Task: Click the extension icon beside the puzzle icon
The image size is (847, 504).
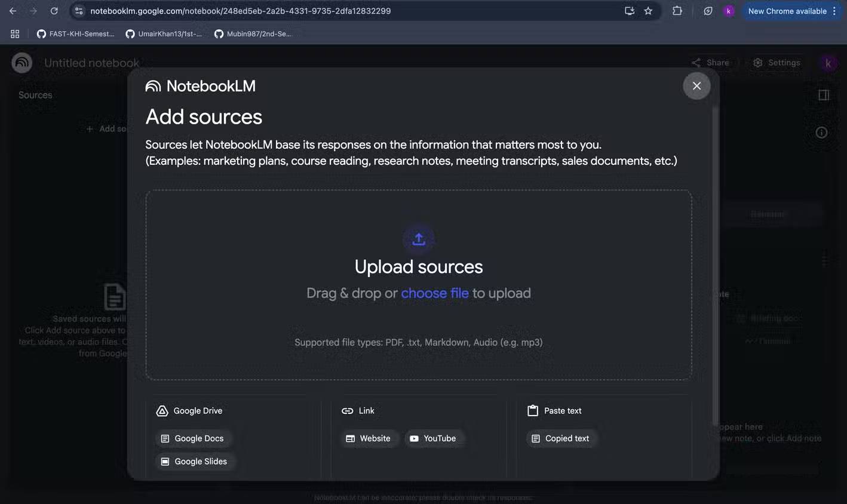Action: coord(708,11)
